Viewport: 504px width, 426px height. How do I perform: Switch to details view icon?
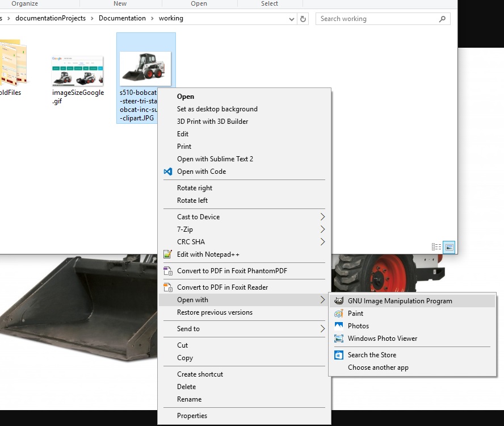click(x=436, y=247)
